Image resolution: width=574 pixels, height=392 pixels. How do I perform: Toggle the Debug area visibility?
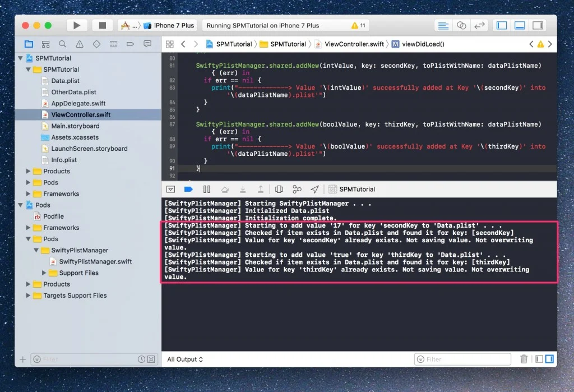(x=520, y=25)
